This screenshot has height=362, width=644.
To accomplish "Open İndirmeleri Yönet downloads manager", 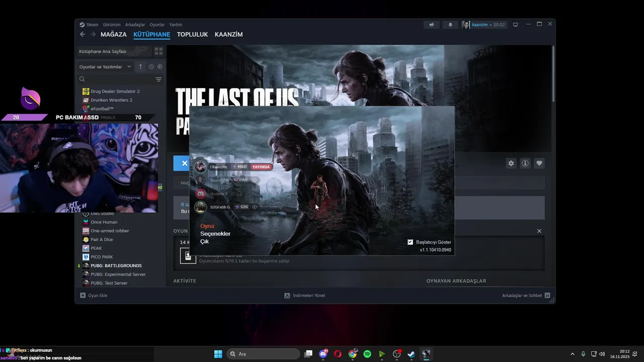I will [x=305, y=296].
